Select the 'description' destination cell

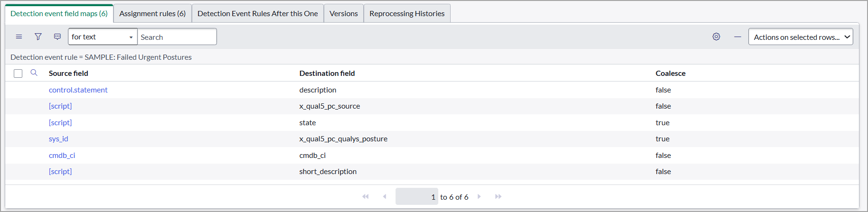pos(318,90)
